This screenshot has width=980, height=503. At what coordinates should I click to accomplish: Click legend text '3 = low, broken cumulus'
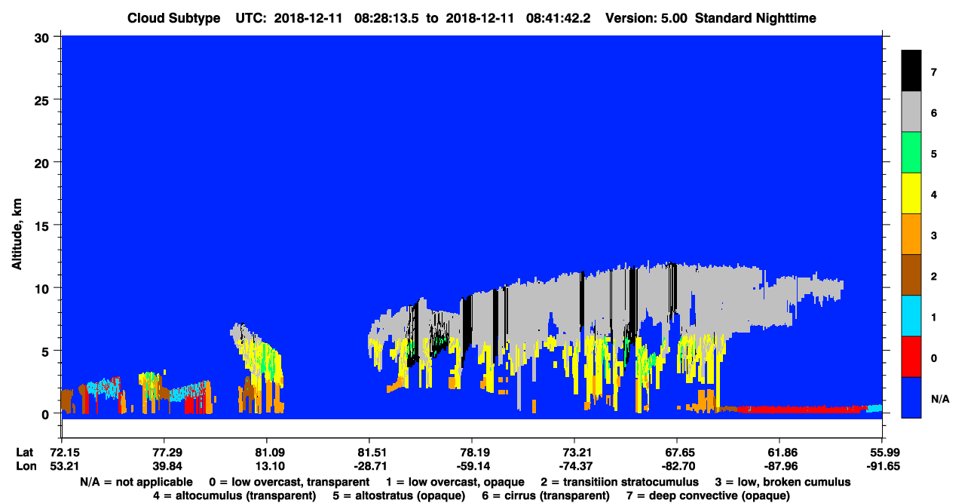pyautogui.click(x=782, y=482)
